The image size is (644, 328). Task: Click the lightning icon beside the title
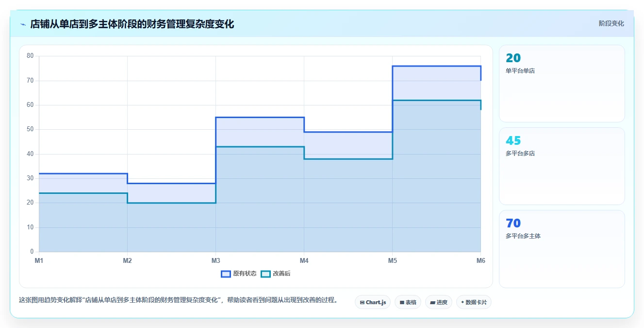tap(23, 24)
